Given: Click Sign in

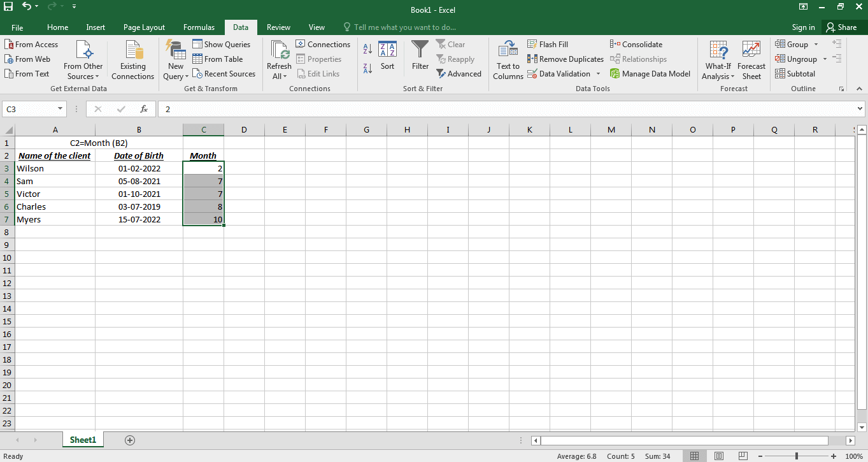Looking at the screenshot, I should tap(803, 27).
